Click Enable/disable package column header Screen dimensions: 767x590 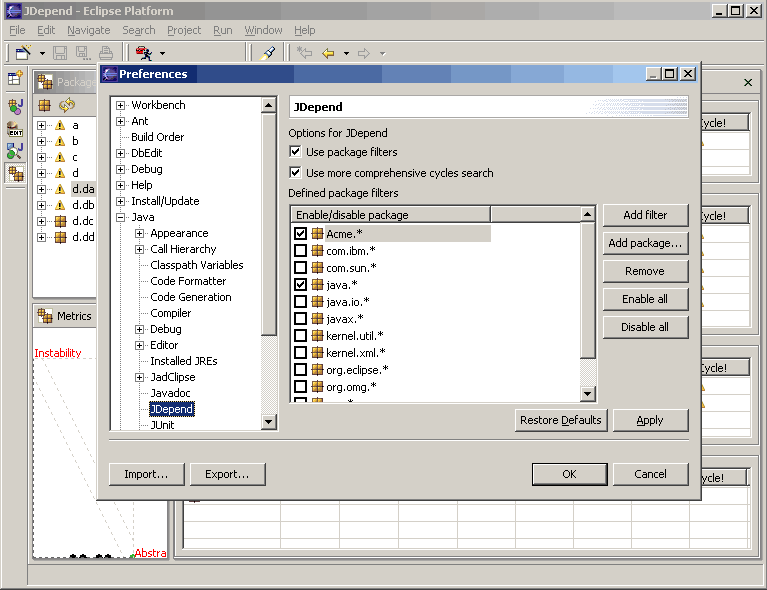point(391,215)
